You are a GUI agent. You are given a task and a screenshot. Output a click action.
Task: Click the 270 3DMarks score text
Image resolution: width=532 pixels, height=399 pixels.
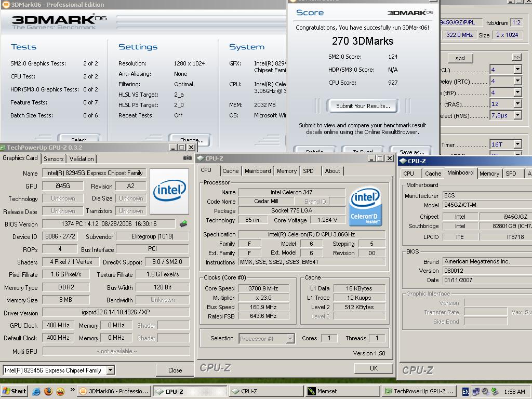363,41
